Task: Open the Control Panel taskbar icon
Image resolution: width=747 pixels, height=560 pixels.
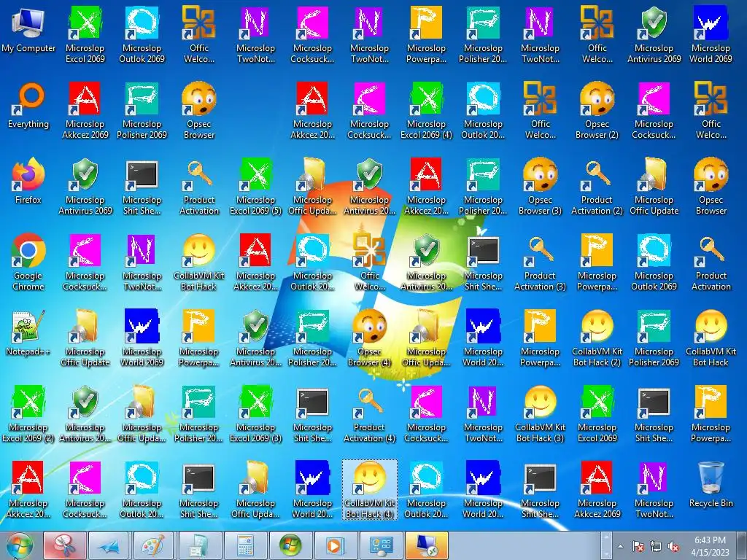Action: [381, 545]
